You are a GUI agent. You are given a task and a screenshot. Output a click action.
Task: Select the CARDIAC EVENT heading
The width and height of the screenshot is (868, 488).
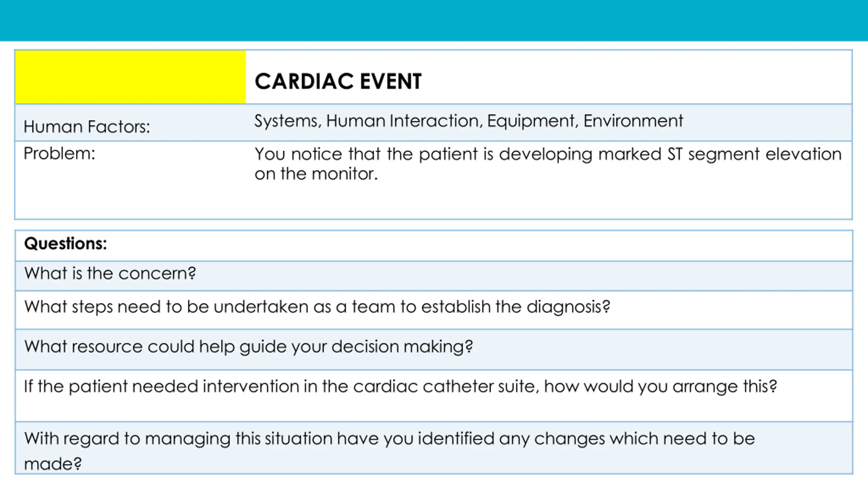pos(338,82)
